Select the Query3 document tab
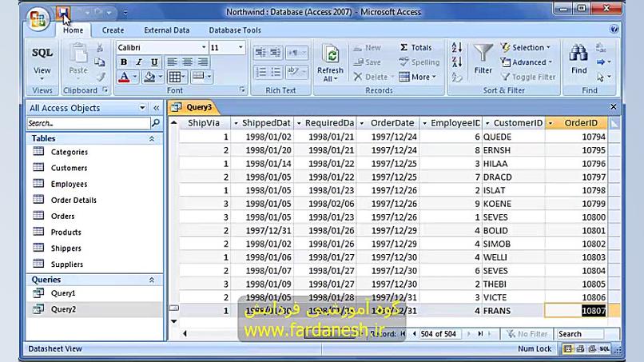This screenshot has height=362, width=644. [x=193, y=107]
